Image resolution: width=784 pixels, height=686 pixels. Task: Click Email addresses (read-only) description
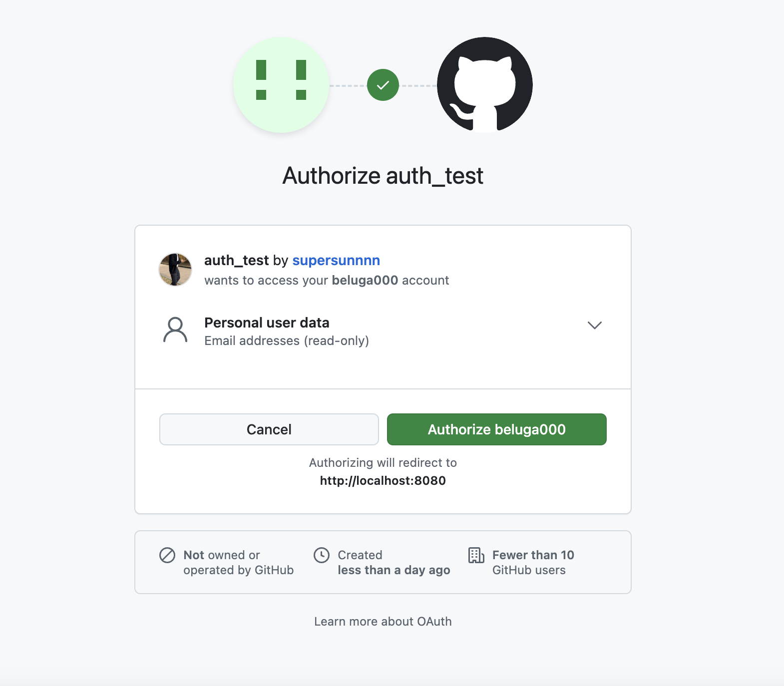coord(287,341)
